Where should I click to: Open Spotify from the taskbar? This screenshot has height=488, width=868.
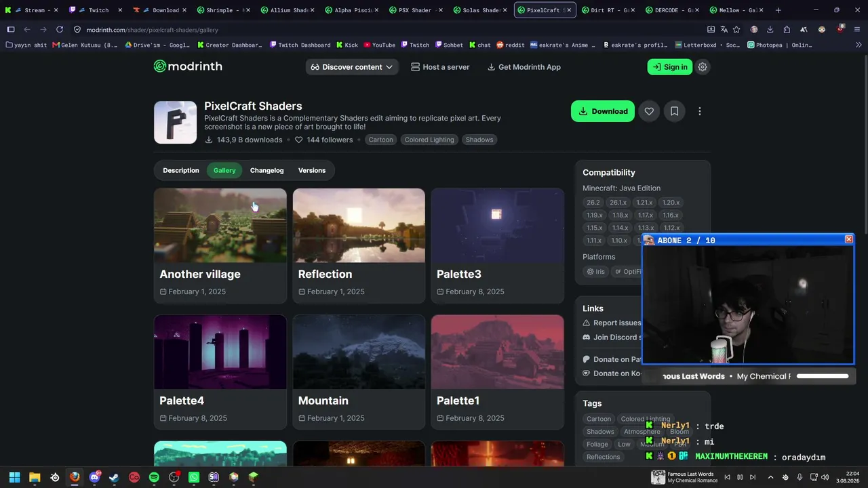(154, 477)
